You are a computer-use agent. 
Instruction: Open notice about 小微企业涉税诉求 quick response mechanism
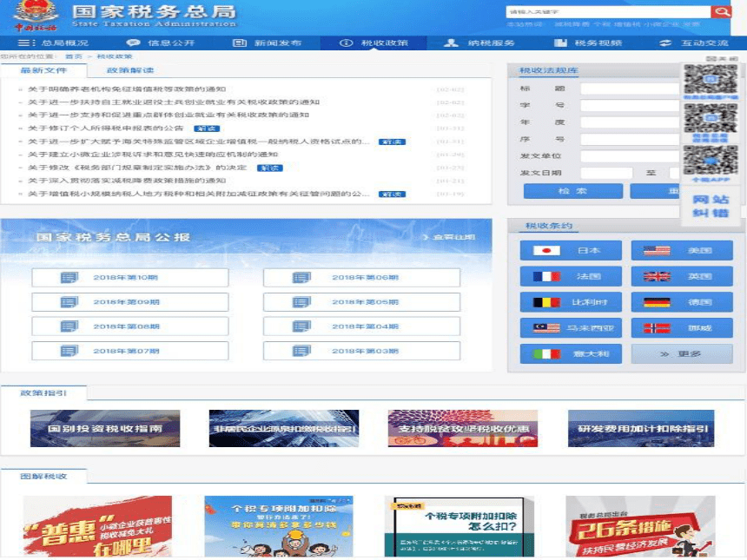click(x=153, y=155)
